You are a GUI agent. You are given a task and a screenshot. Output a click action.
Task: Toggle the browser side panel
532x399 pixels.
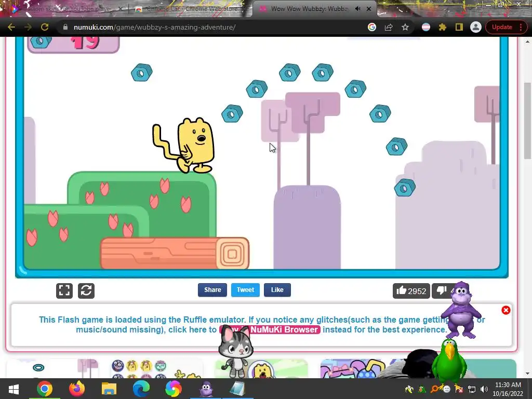[459, 27]
